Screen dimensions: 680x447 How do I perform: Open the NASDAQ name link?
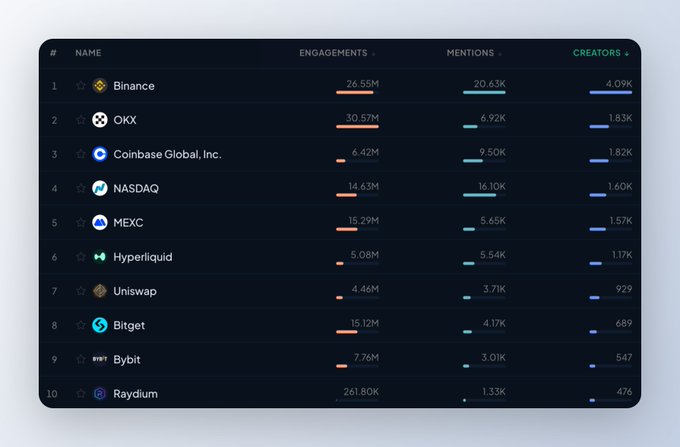click(136, 189)
